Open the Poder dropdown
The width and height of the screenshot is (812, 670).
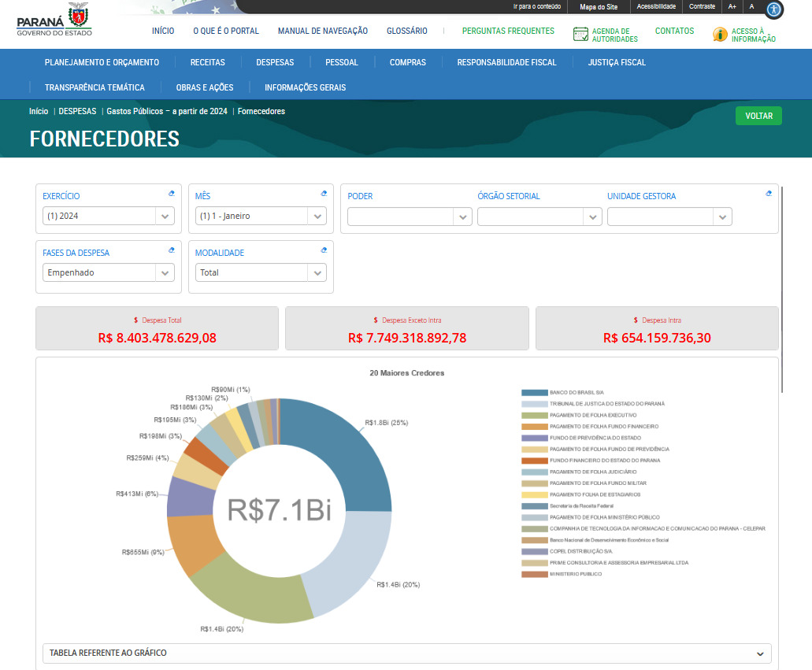(410, 217)
